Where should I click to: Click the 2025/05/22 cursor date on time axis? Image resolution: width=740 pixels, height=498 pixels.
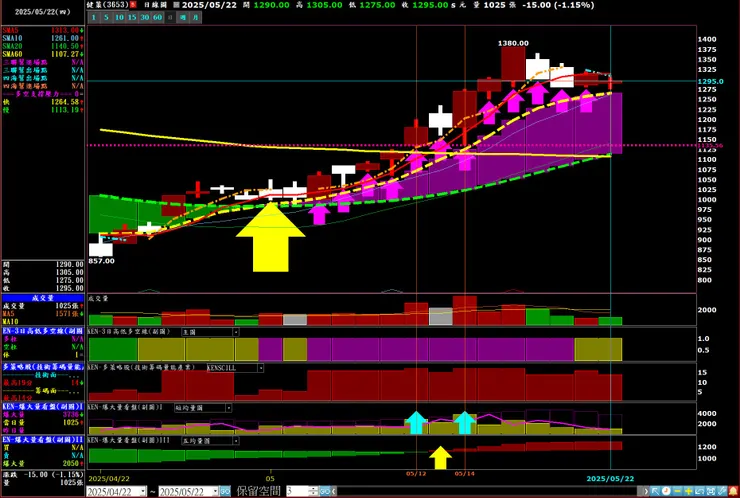coord(610,479)
